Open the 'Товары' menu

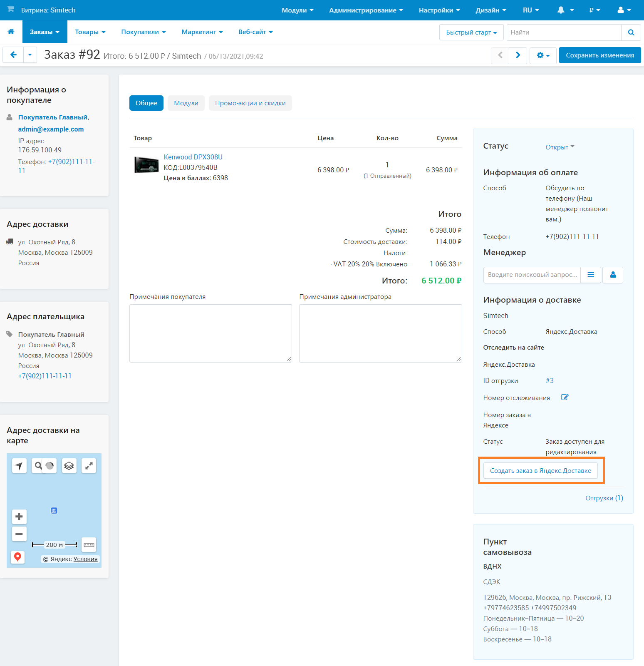pos(90,32)
